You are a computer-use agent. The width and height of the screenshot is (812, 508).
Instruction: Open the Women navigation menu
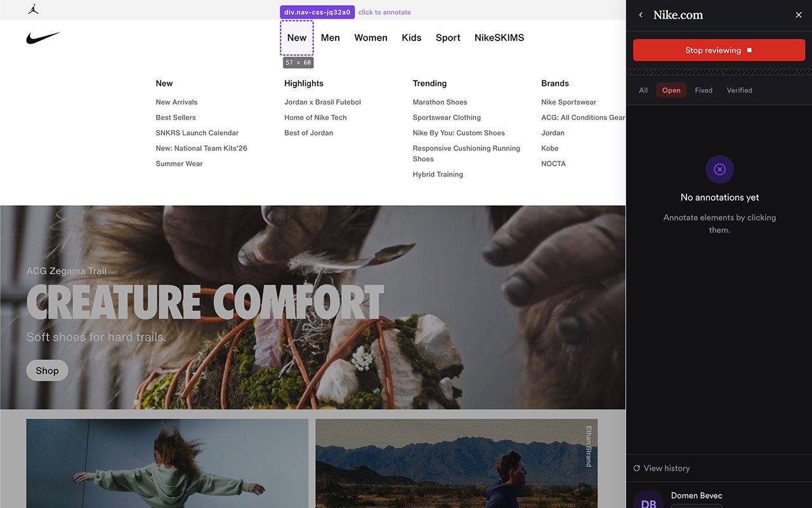pos(371,37)
